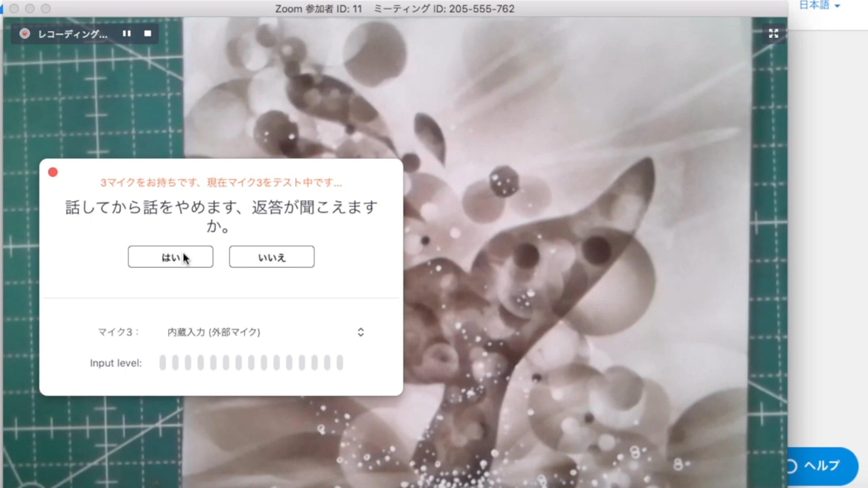The image size is (868, 488).
Task: Click the microphone selector up-down arrows
Action: pos(361,332)
